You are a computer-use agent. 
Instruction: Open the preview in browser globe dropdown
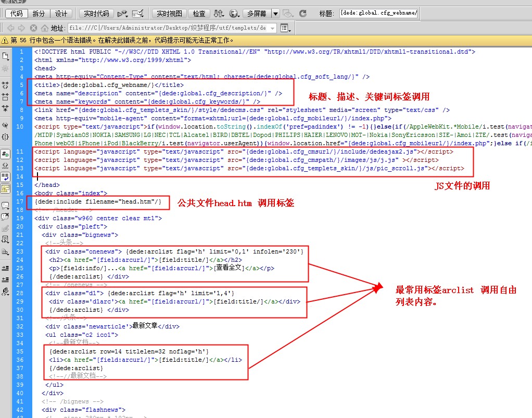point(234,14)
